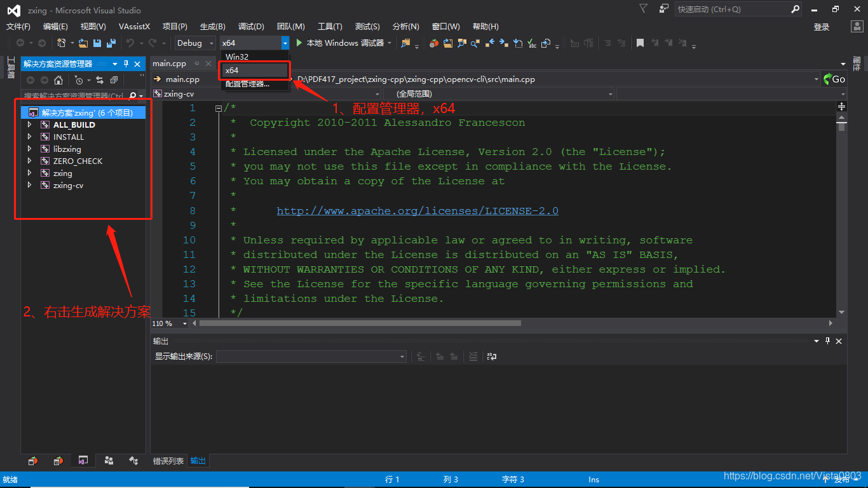The image size is (868, 488).
Task: Click the collapse all icon in solution explorer
Action: (x=114, y=80)
